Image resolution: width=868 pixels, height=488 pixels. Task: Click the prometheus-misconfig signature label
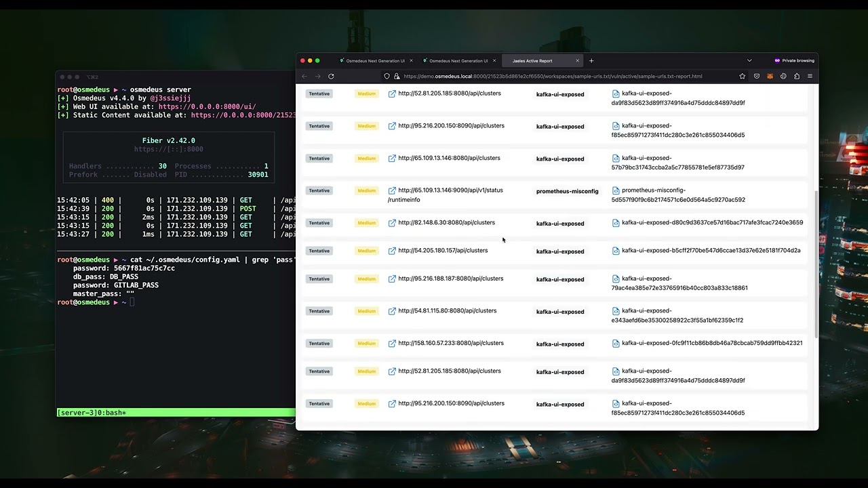tap(567, 191)
